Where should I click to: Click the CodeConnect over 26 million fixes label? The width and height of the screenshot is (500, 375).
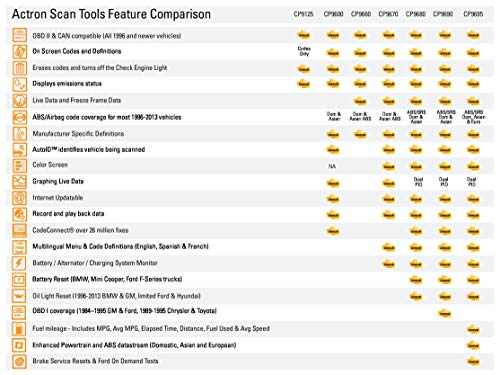pyautogui.click(x=80, y=230)
